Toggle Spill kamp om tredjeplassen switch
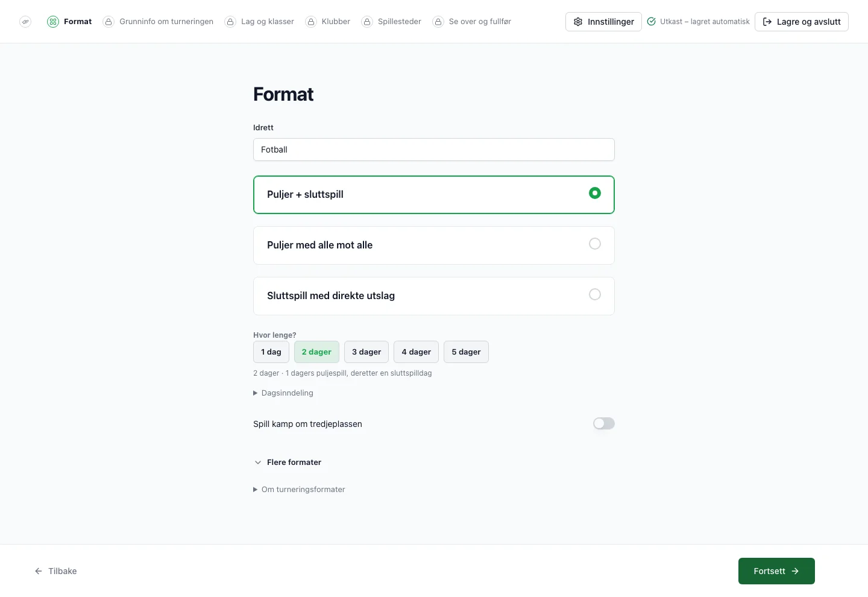868x597 pixels. (604, 423)
